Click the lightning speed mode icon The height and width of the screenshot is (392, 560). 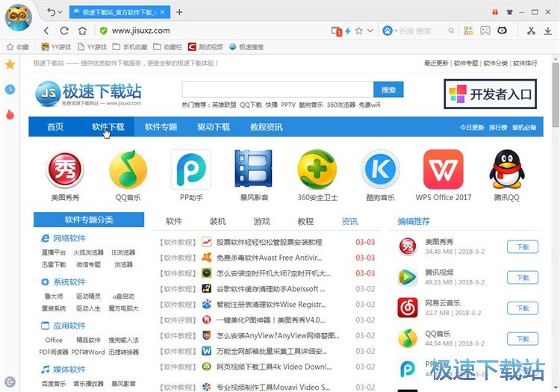point(348,31)
